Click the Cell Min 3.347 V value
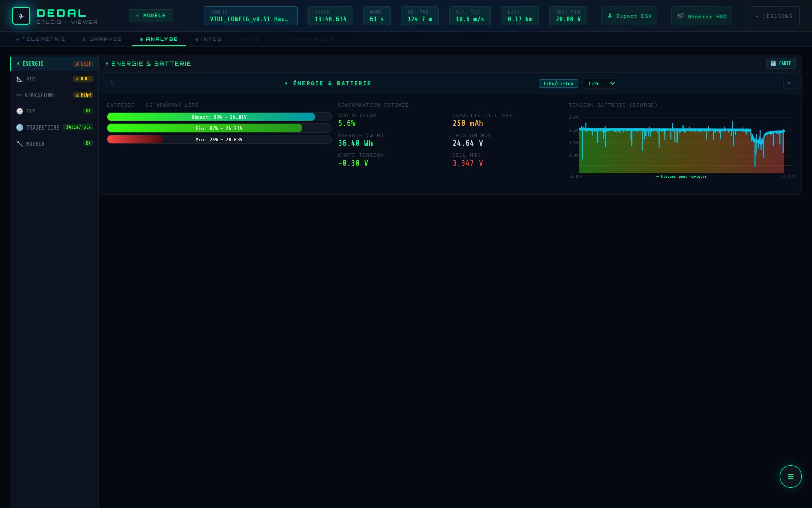Viewport: 812px width, 508px height. coord(467,163)
